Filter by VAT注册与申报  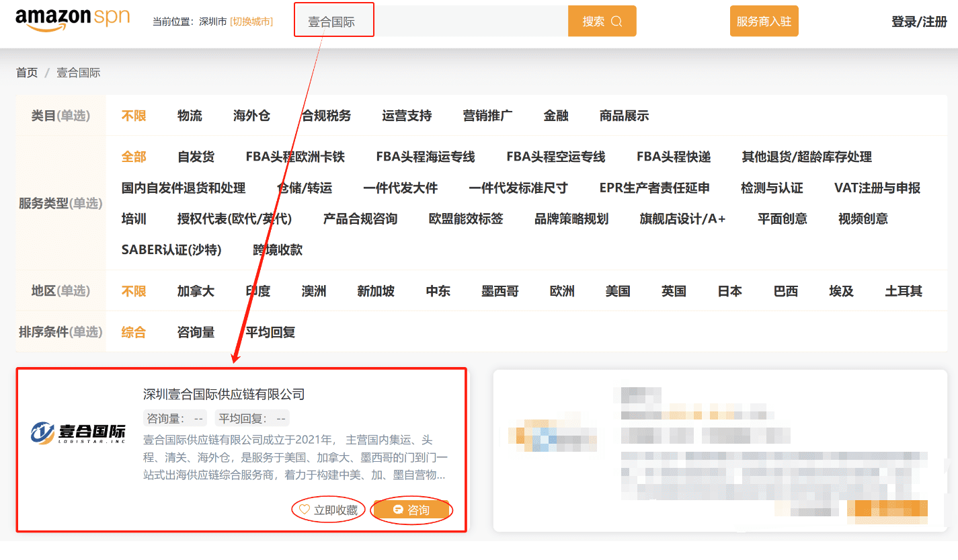click(x=877, y=188)
